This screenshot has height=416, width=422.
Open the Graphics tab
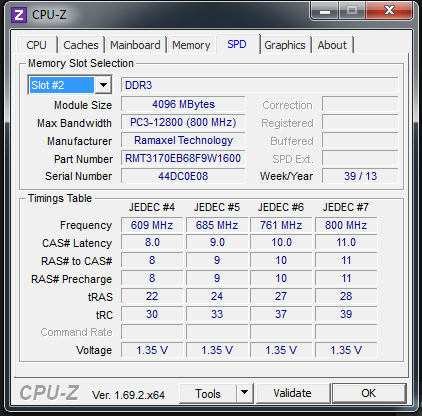pyautogui.click(x=285, y=45)
